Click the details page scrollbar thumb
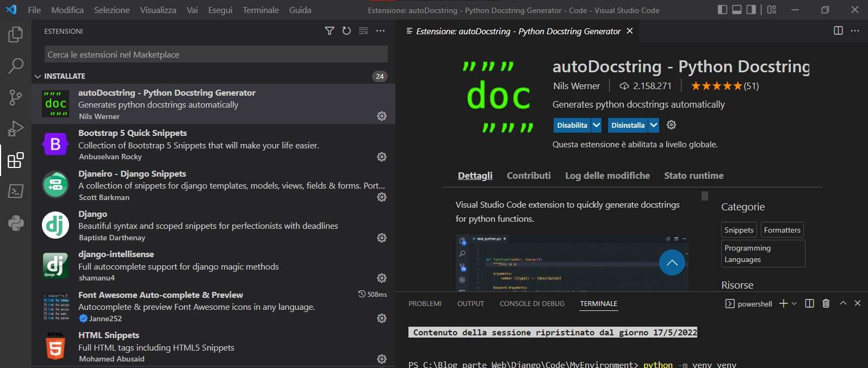The width and height of the screenshot is (868, 368). pyautogui.click(x=705, y=196)
